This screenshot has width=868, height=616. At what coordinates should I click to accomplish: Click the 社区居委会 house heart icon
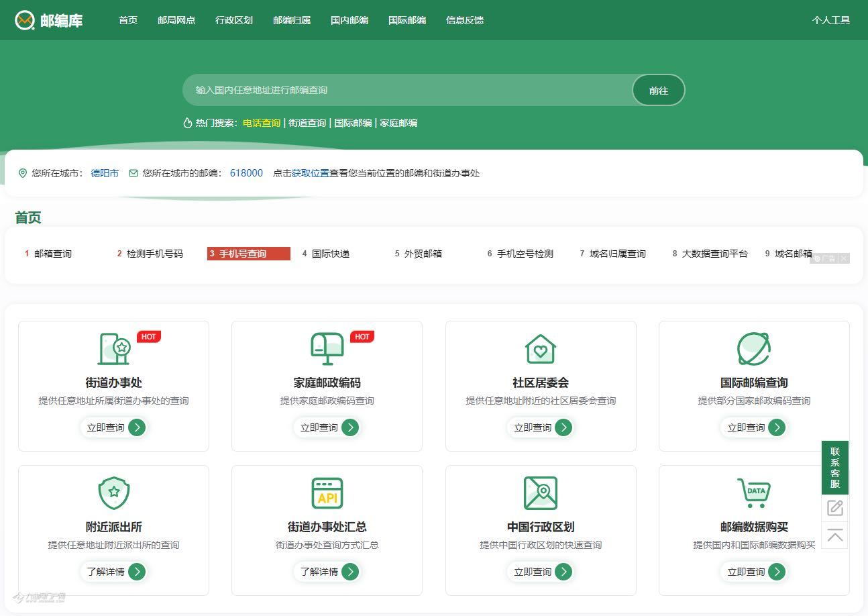tap(541, 349)
